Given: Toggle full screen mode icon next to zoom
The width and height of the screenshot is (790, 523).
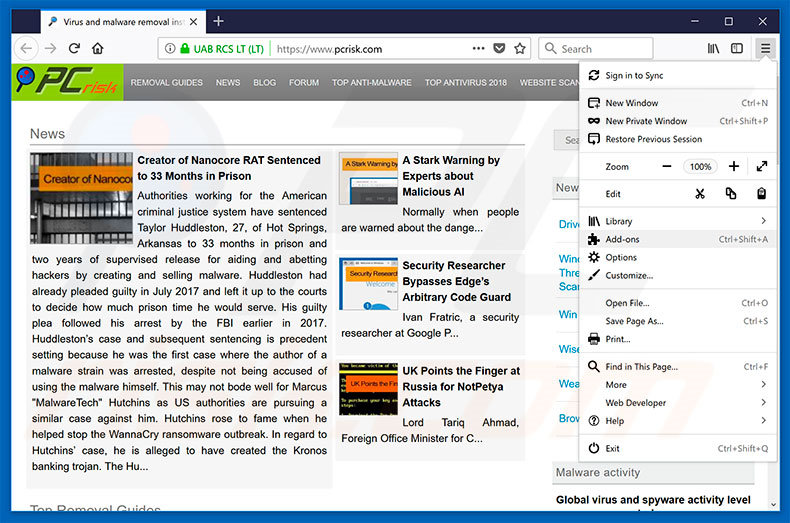Looking at the screenshot, I should point(761,167).
